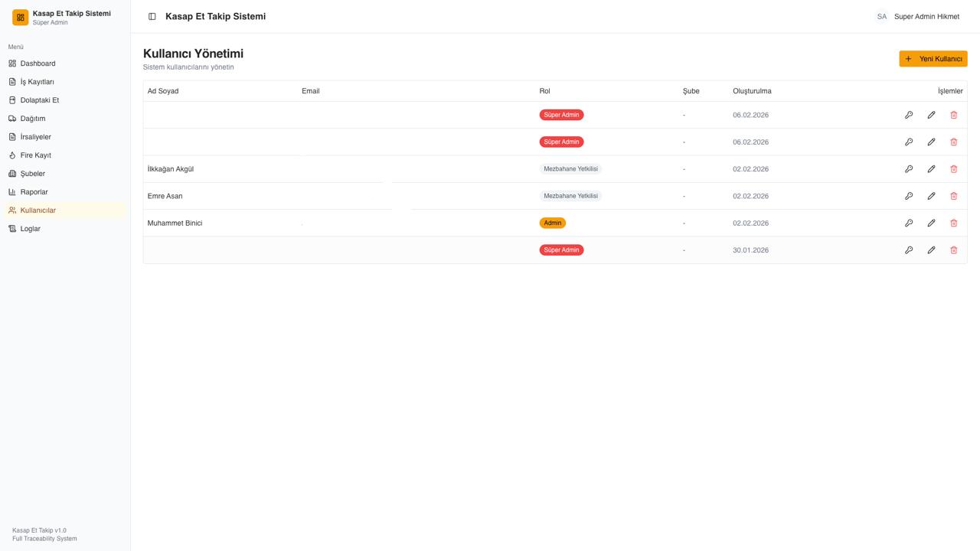Click the Yeni Kullanıcı button

tap(933, 59)
